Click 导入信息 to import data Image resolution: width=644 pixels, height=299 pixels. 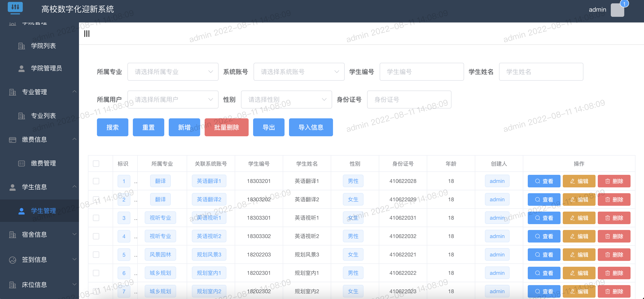(311, 127)
